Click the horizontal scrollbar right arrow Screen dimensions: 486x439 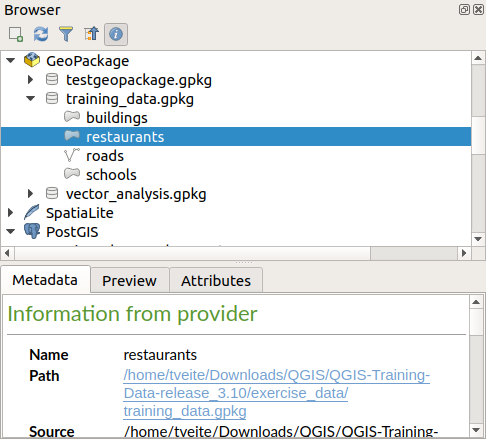click(x=464, y=253)
